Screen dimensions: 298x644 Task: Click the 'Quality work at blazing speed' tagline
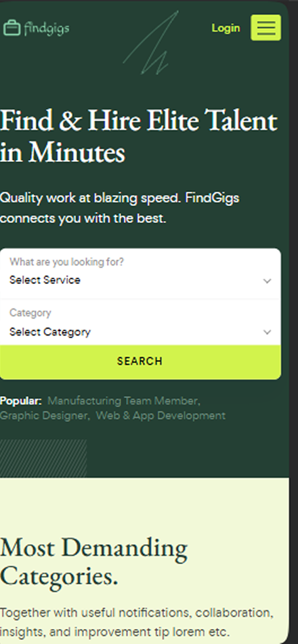click(x=119, y=208)
